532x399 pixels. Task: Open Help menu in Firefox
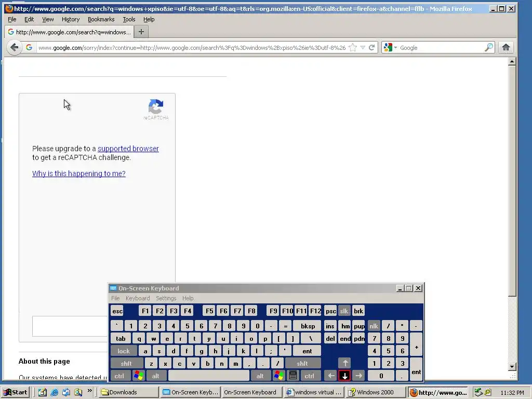(x=149, y=19)
